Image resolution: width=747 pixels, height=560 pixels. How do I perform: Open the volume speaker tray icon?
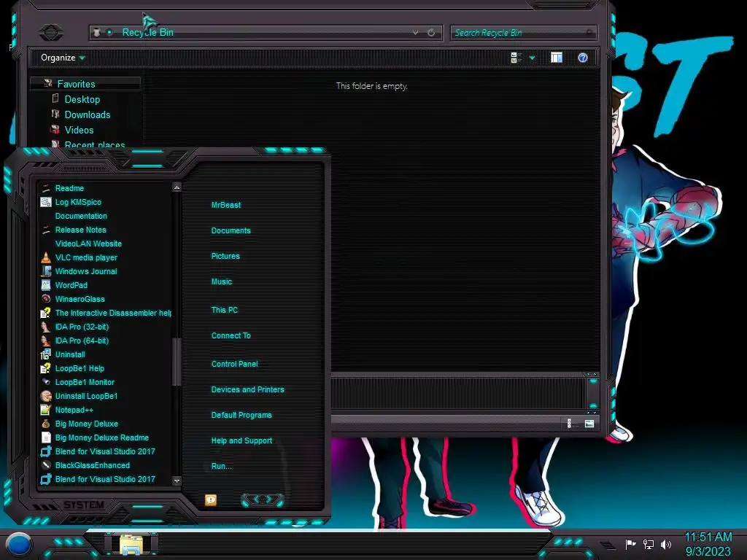[x=666, y=544]
